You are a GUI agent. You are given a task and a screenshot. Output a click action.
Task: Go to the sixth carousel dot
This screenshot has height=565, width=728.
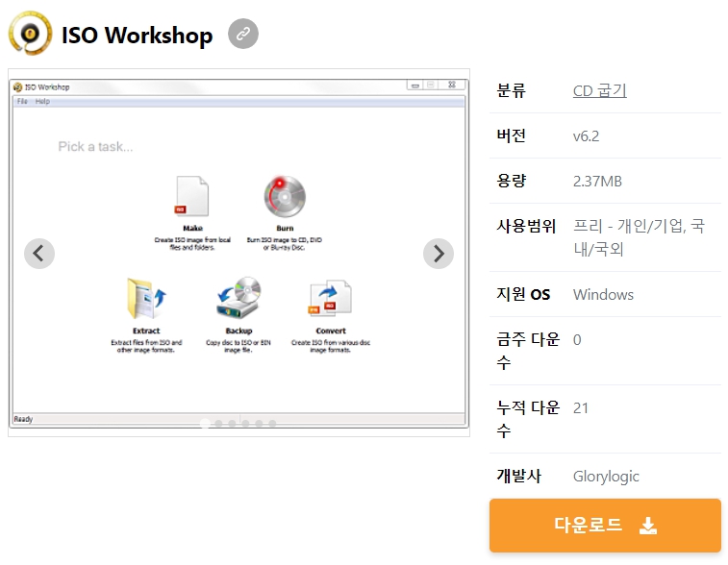click(272, 424)
